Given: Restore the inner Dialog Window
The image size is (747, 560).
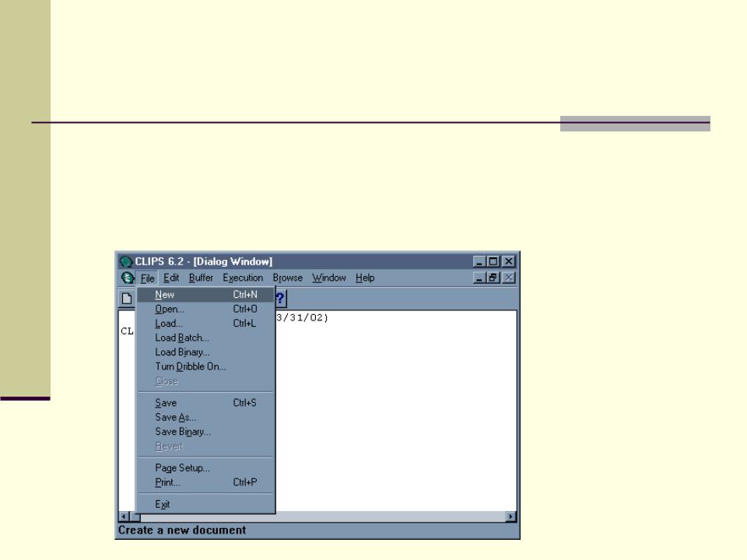Looking at the screenshot, I should coord(493,278).
